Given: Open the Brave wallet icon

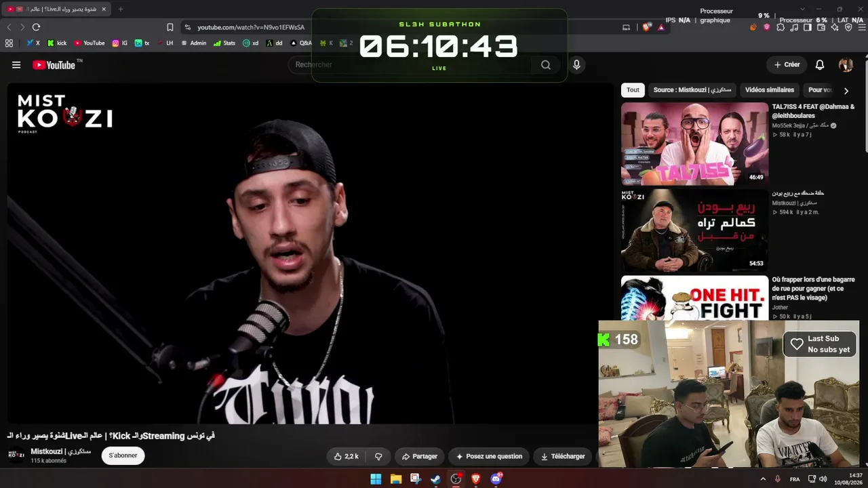Looking at the screenshot, I should point(821,27).
